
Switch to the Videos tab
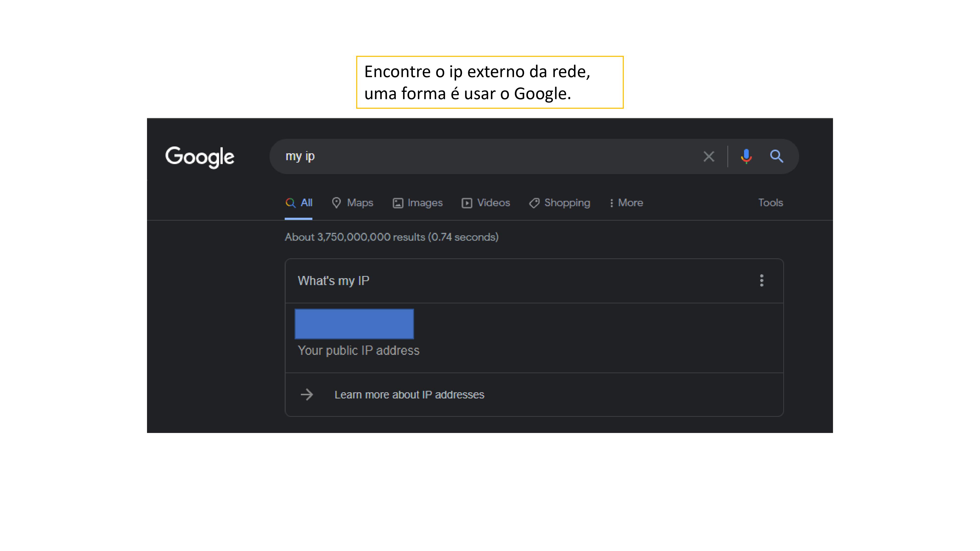(x=493, y=203)
